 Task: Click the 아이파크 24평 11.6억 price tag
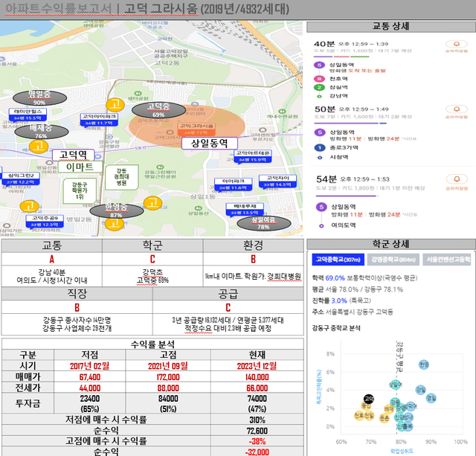click(x=233, y=184)
